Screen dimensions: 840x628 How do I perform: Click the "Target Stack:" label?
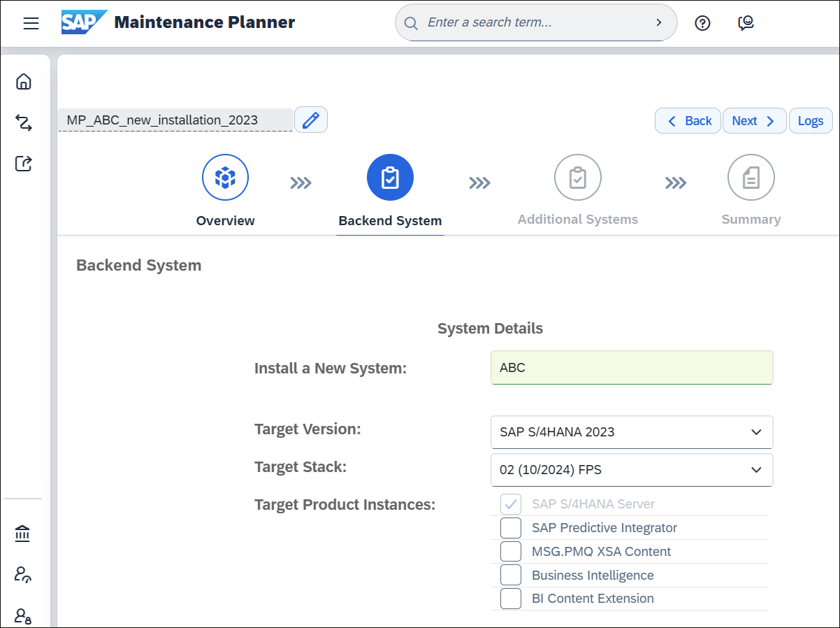(x=300, y=467)
